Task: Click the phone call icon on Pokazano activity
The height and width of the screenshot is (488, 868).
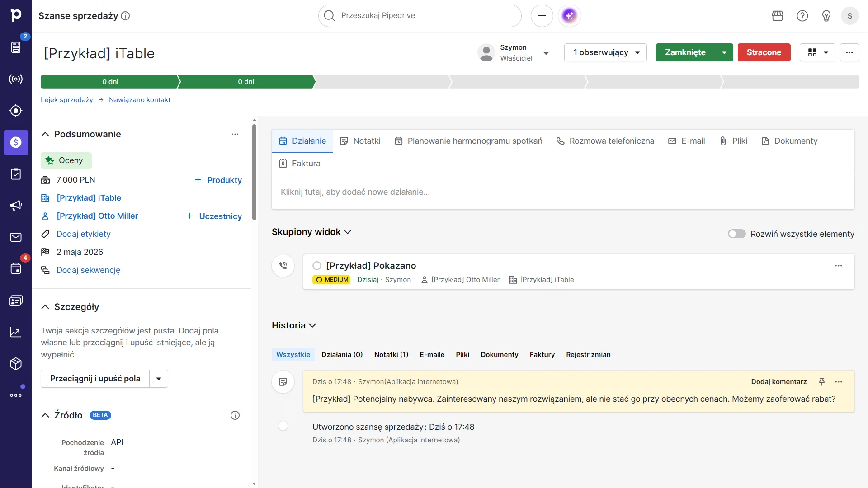Action: [x=283, y=266]
